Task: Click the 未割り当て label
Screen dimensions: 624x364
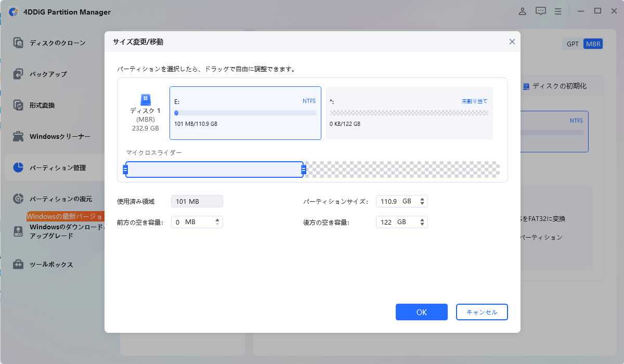Action: 475,101
